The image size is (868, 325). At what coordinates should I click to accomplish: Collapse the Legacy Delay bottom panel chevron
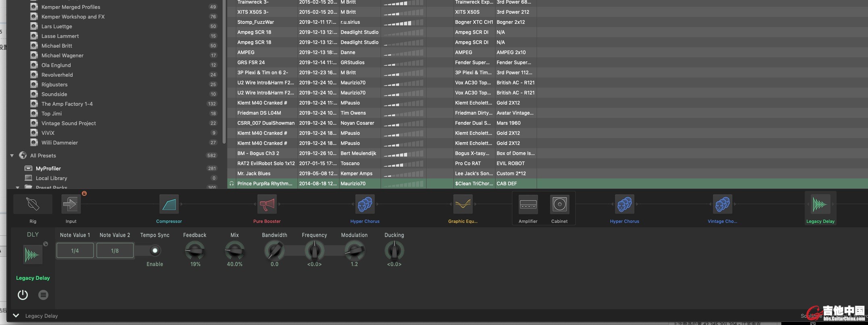[x=16, y=316]
